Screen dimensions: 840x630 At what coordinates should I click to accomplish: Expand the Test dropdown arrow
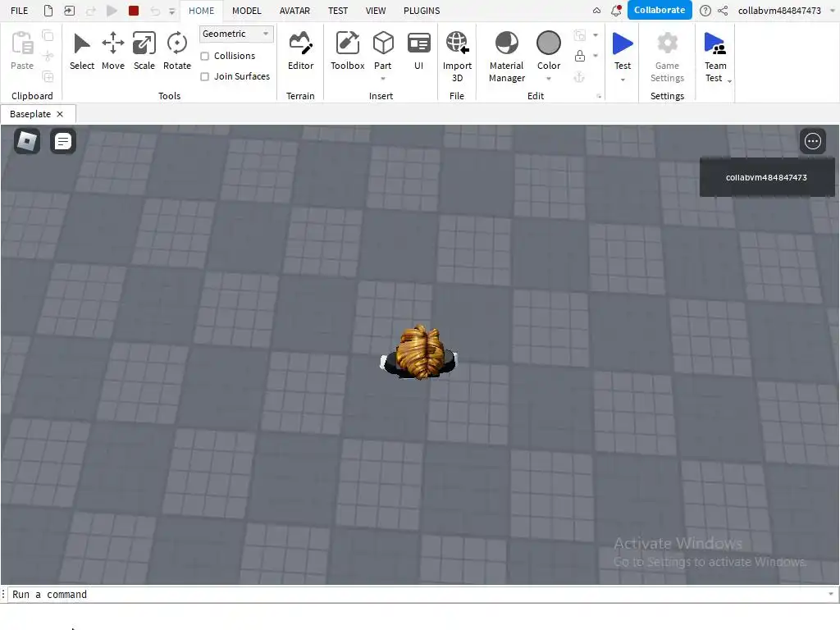[623, 80]
